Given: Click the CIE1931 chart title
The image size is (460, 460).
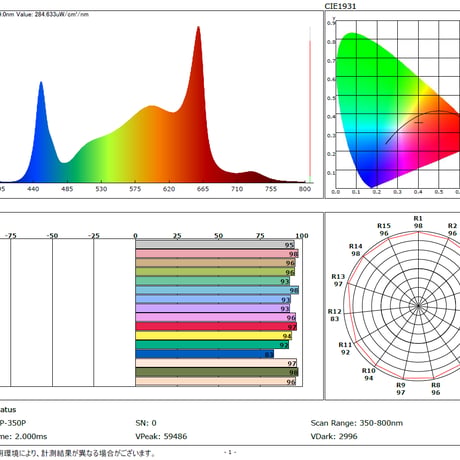Looking at the screenshot, I should click(340, 6).
